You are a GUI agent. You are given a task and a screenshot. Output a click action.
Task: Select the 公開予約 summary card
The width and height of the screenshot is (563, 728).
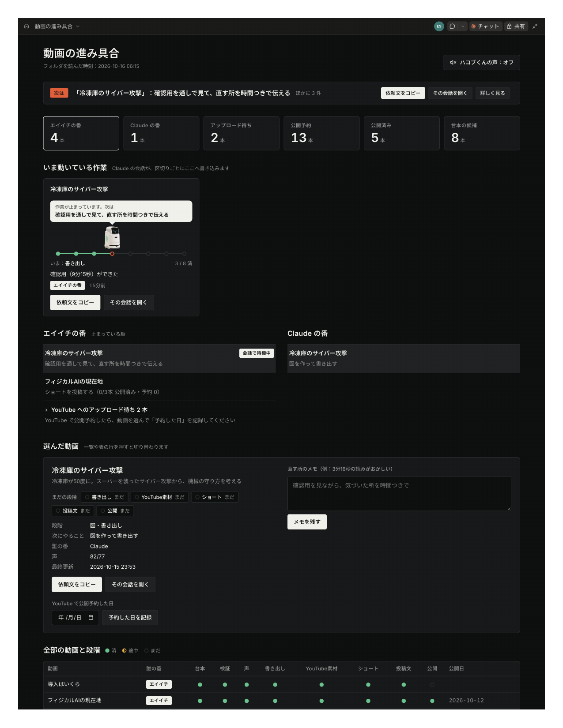coord(321,133)
